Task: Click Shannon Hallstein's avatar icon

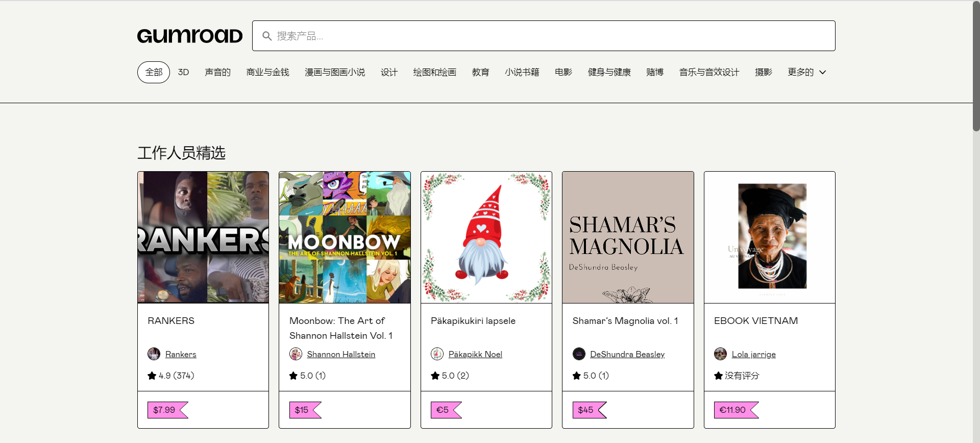Action: pyautogui.click(x=296, y=354)
